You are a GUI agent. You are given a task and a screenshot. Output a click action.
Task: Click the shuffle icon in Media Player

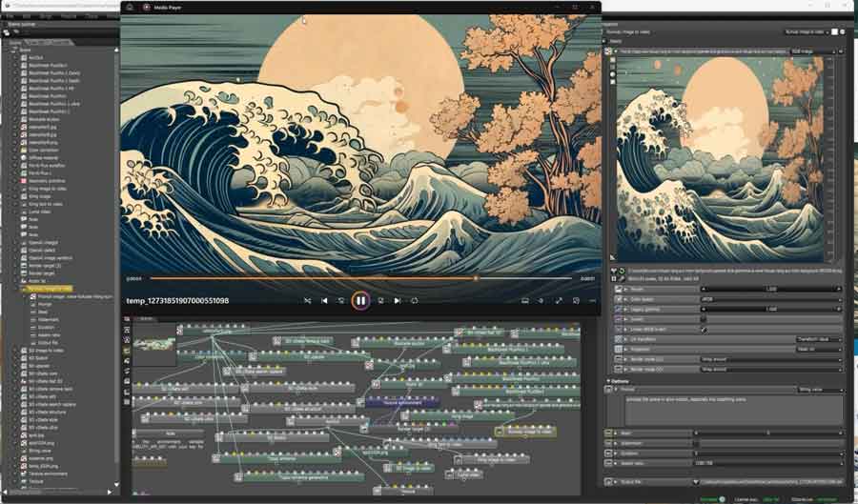tap(307, 300)
